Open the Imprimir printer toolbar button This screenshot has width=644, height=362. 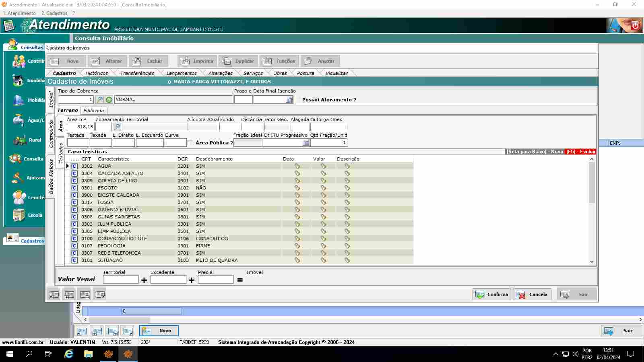coord(197,61)
